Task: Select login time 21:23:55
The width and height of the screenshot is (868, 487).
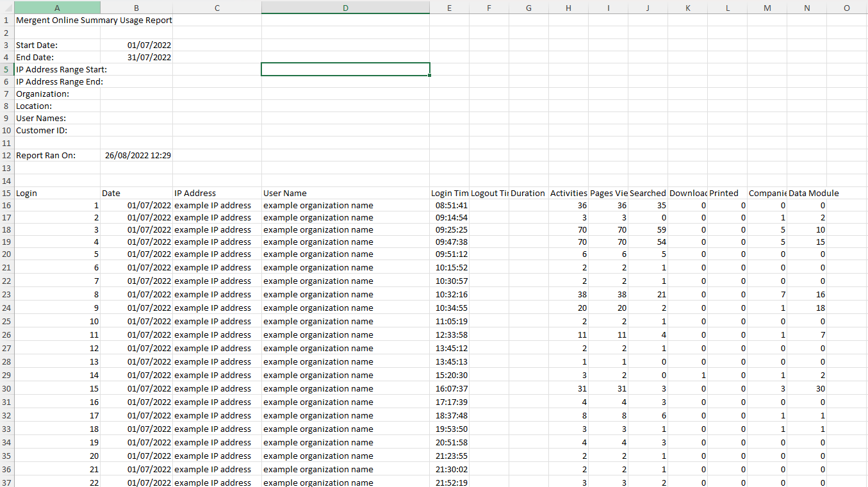Action: [449, 456]
